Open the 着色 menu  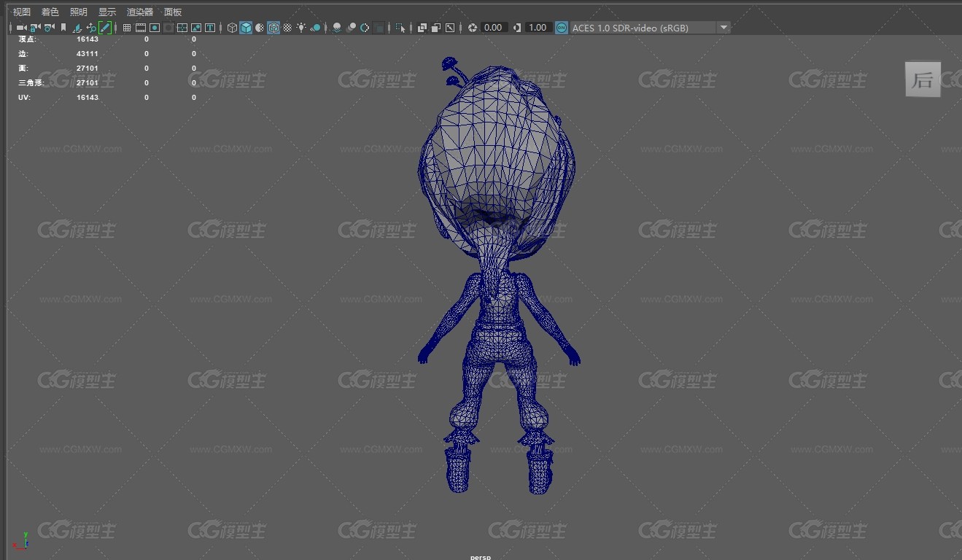[50, 12]
